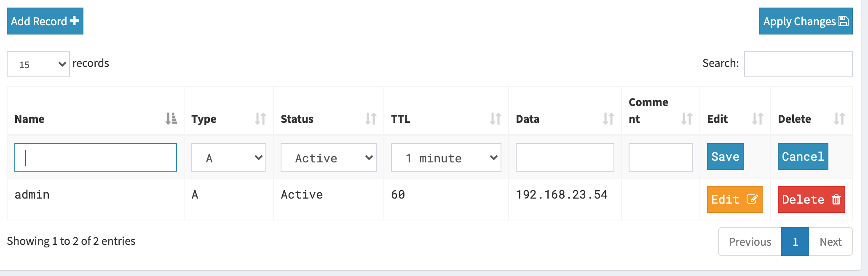The width and height of the screenshot is (868, 276).
Task: Focus the Search input field
Action: click(798, 64)
